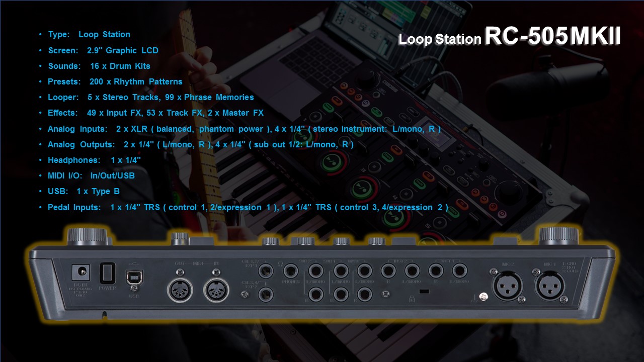Image resolution: width=644 pixels, height=362 pixels.
Task: Click the "Screen: 2.9" Graphic LCD" line
Action: (x=103, y=50)
